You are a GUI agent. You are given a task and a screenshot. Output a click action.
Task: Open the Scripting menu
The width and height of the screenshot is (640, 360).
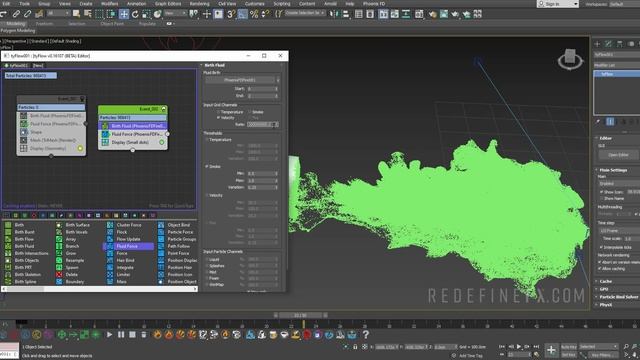(x=282, y=3)
